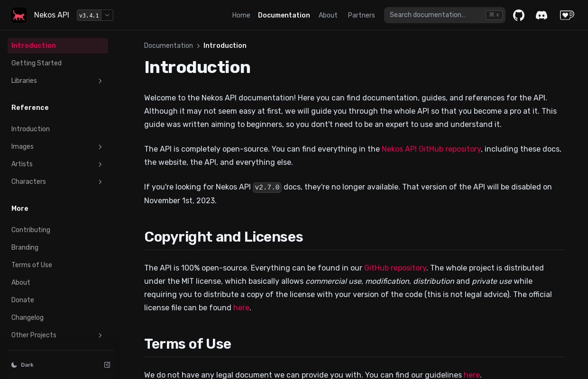588x379 pixels.
Task: Open Getting Started in the sidebar
Action: 58,63
